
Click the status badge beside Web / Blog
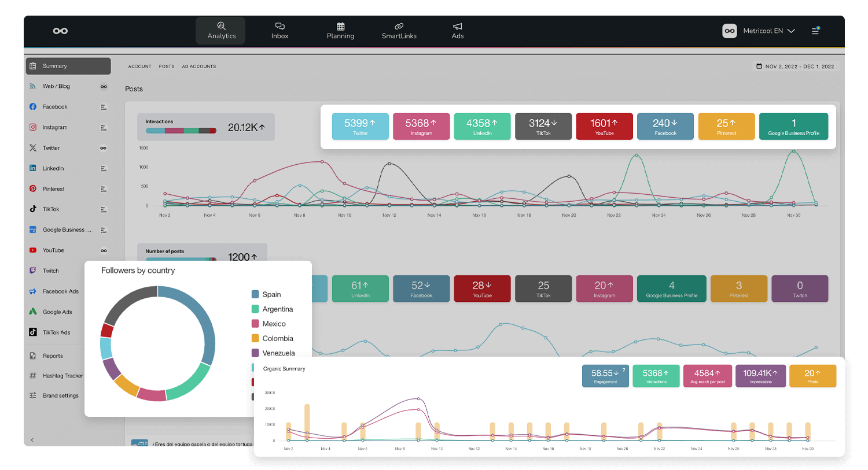pos(104,87)
